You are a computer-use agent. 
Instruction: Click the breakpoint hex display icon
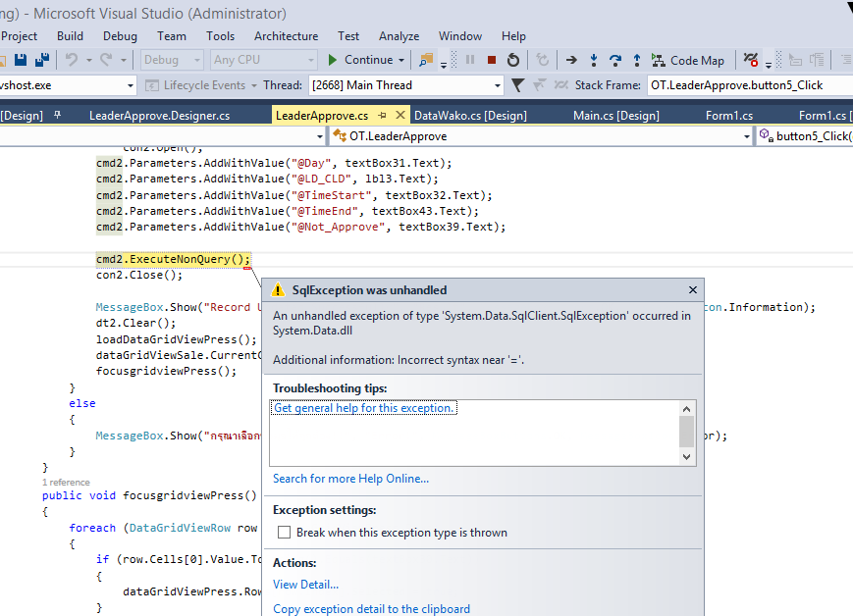coord(751,60)
